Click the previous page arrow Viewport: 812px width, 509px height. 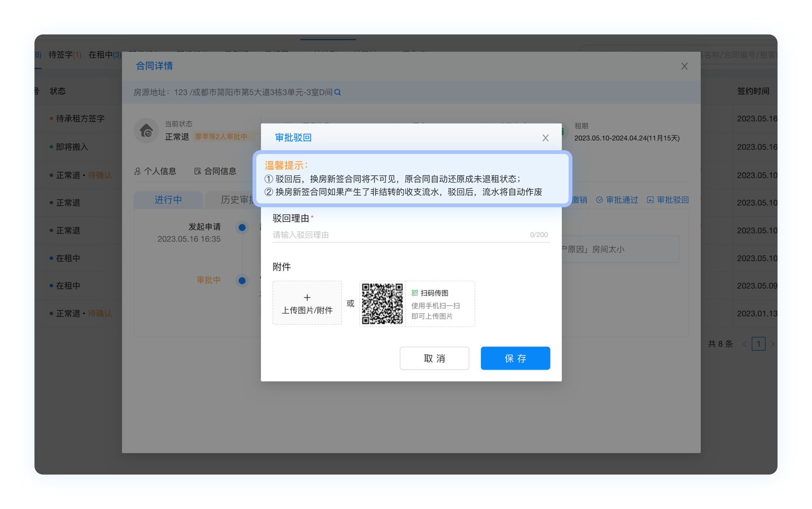(x=745, y=344)
